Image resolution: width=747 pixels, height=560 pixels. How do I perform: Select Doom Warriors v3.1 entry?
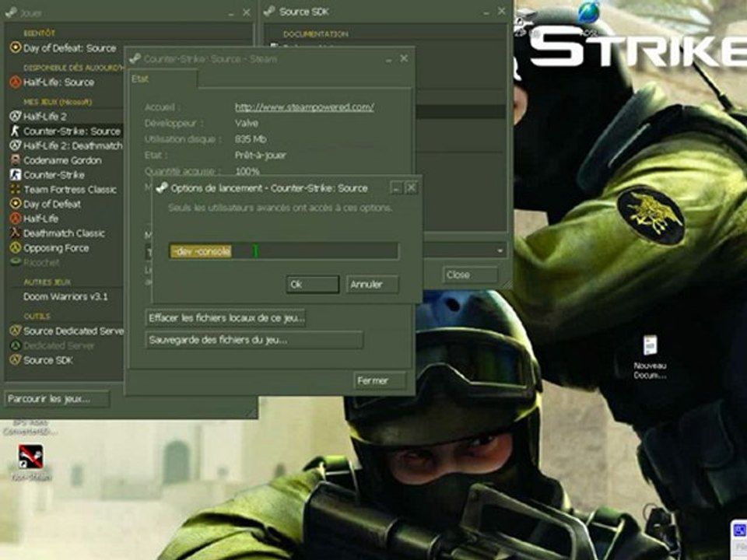(65, 296)
